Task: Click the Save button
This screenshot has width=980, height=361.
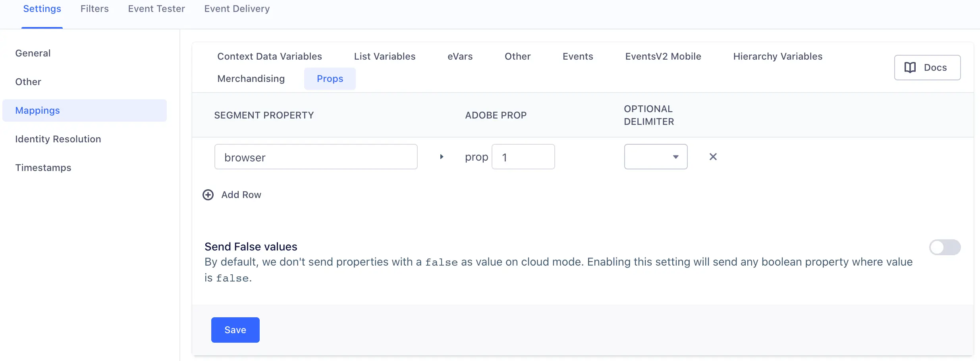Action: pyautogui.click(x=235, y=330)
